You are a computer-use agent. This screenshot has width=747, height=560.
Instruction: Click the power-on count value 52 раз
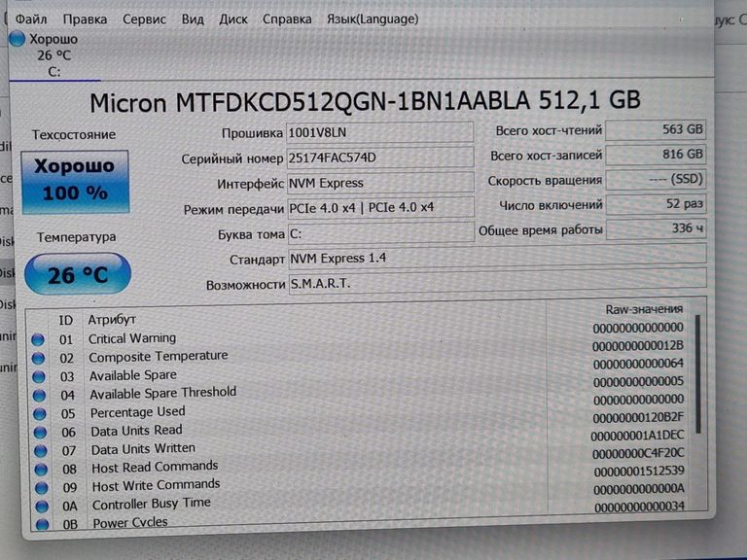(656, 204)
